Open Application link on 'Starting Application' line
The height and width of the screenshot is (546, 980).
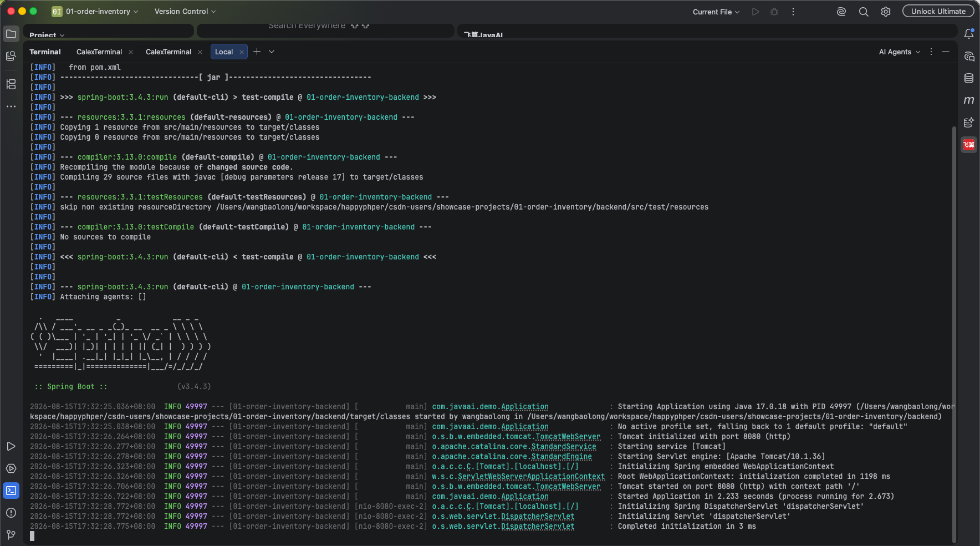pyautogui.click(x=525, y=407)
